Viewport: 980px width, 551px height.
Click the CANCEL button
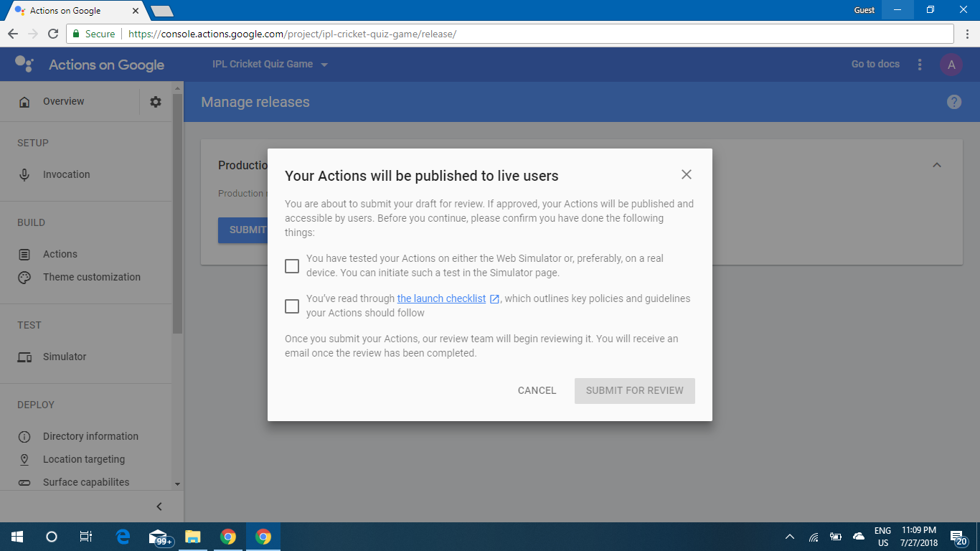[537, 390]
